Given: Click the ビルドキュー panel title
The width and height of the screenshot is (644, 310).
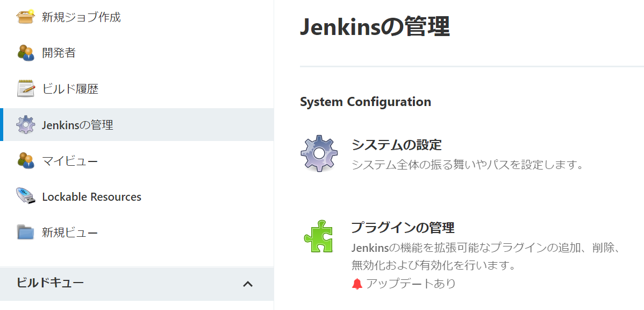Looking at the screenshot, I should click(x=50, y=283).
